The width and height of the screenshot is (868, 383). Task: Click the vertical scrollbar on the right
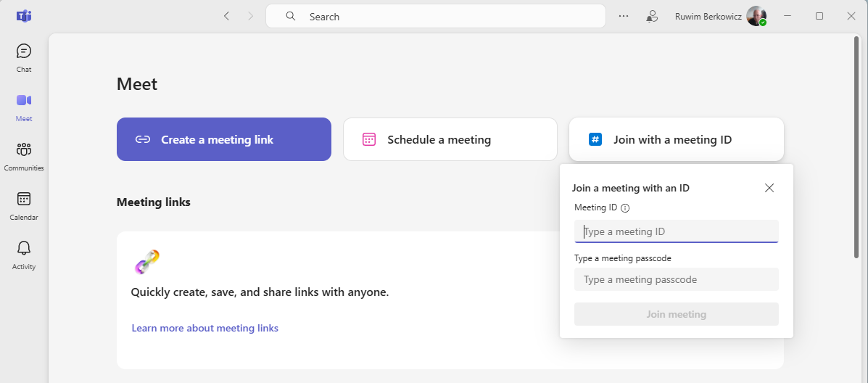point(856,145)
